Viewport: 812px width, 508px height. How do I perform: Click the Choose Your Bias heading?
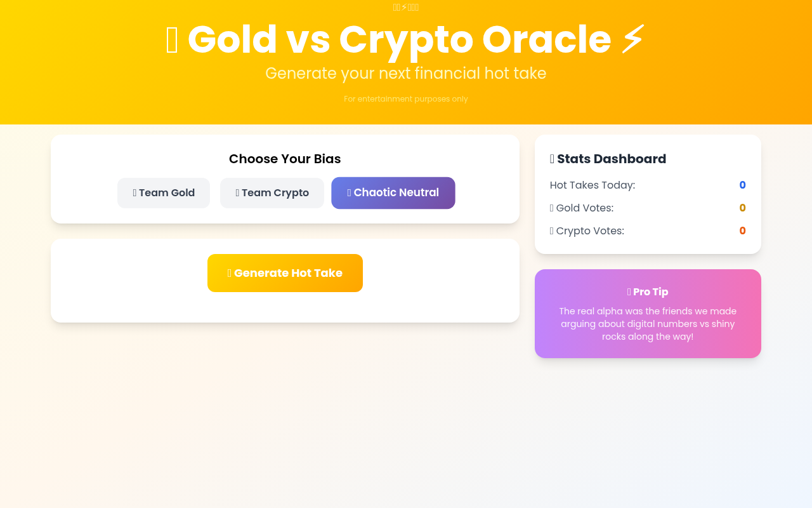[285, 159]
